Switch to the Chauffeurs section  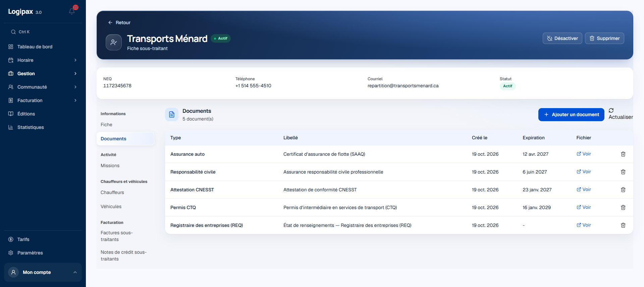click(x=112, y=192)
